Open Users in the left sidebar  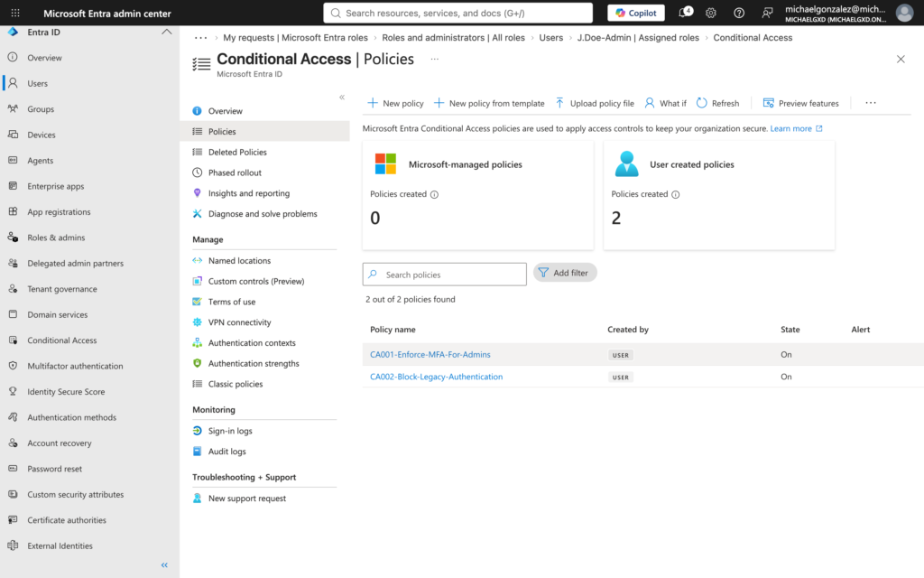point(37,84)
